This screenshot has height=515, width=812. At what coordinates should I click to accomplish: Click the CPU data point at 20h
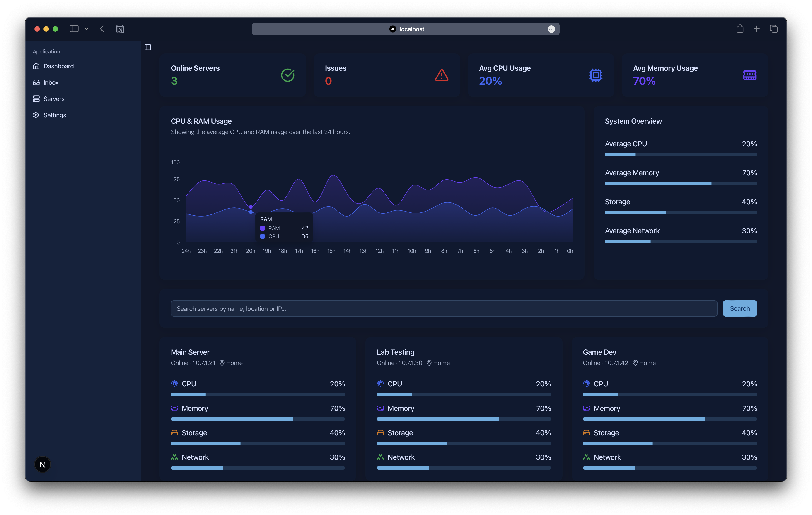tap(251, 212)
